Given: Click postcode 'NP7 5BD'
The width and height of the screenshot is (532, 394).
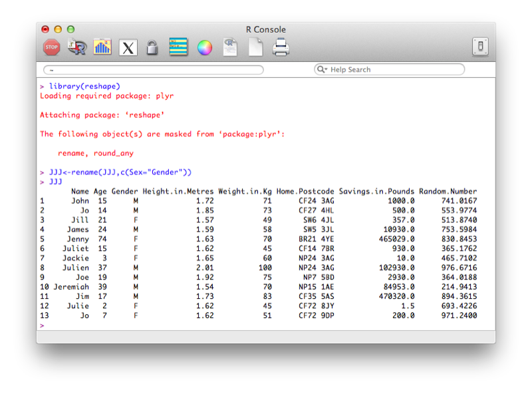Looking at the screenshot, I should pyautogui.click(x=319, y=277).
